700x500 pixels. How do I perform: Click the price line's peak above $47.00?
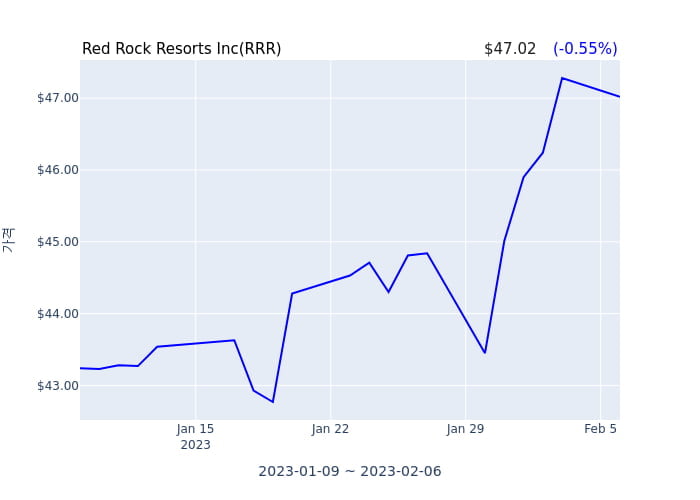pos(562,78)
